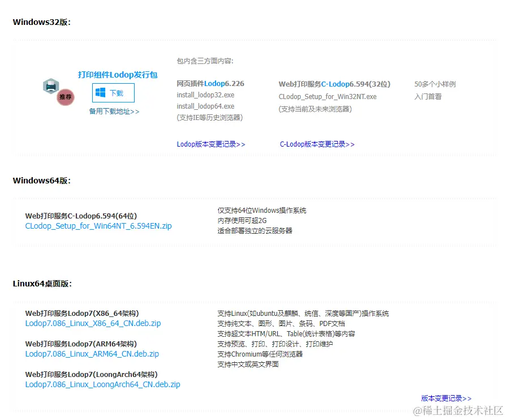Click 包内含三方面内容 text

[205, 61]
